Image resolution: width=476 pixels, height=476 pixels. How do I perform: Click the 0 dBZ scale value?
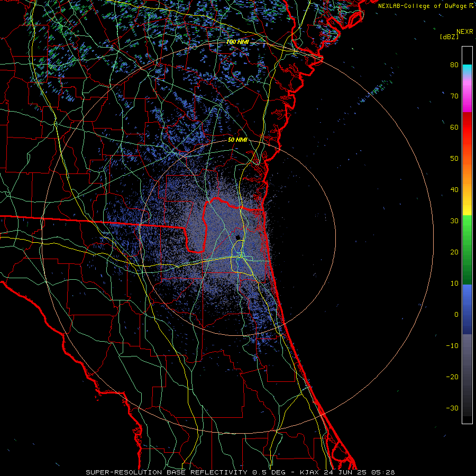point(456,315)
